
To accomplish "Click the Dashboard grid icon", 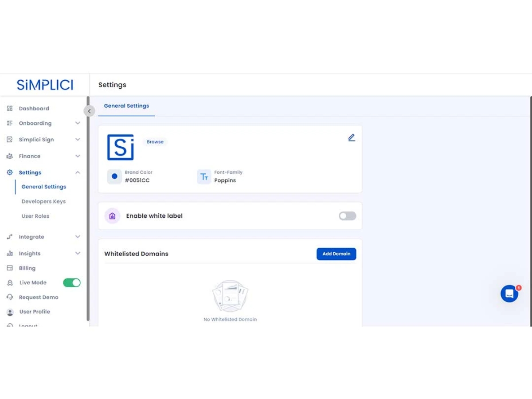I will (10, 109).
